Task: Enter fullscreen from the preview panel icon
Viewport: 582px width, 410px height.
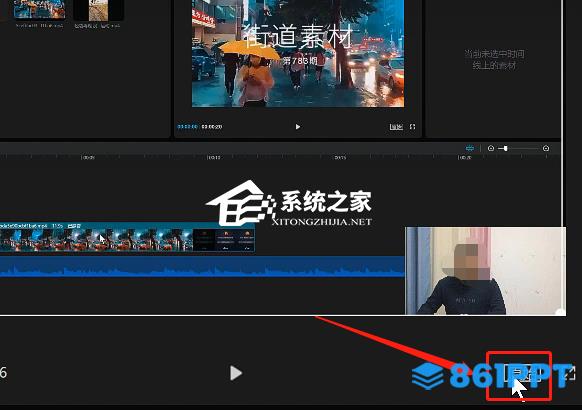Action: (412, 127)
